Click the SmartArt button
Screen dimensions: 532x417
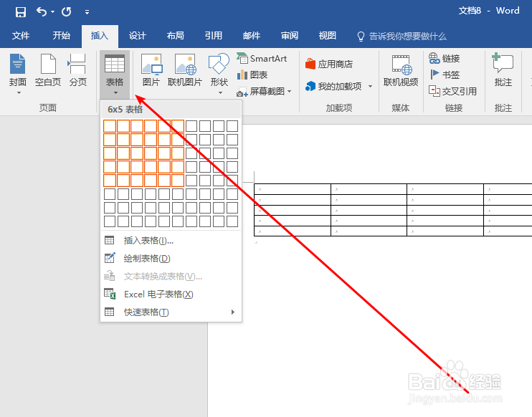point(262,58)
